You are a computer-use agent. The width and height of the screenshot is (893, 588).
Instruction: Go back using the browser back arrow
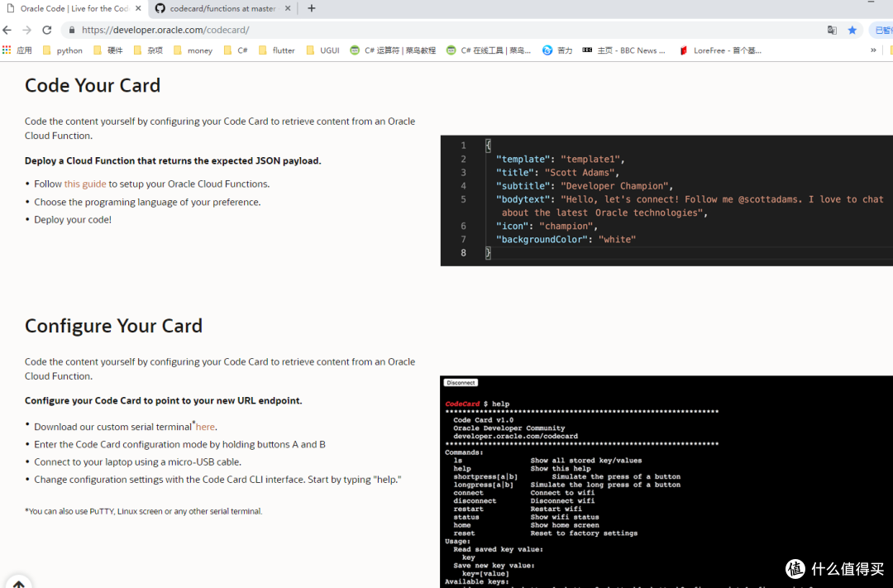coord(7,31)
